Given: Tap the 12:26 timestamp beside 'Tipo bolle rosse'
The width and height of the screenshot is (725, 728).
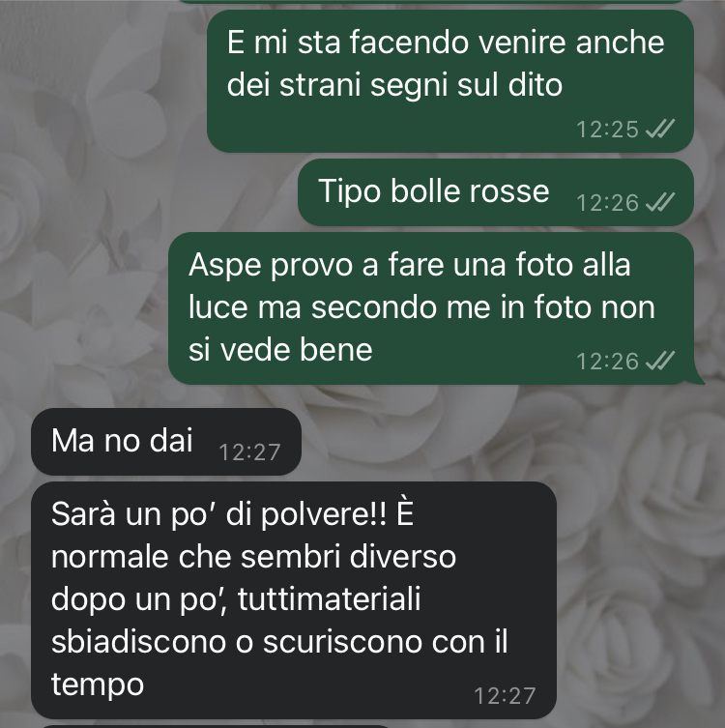Looking at the screenshot, I should 607,203.
